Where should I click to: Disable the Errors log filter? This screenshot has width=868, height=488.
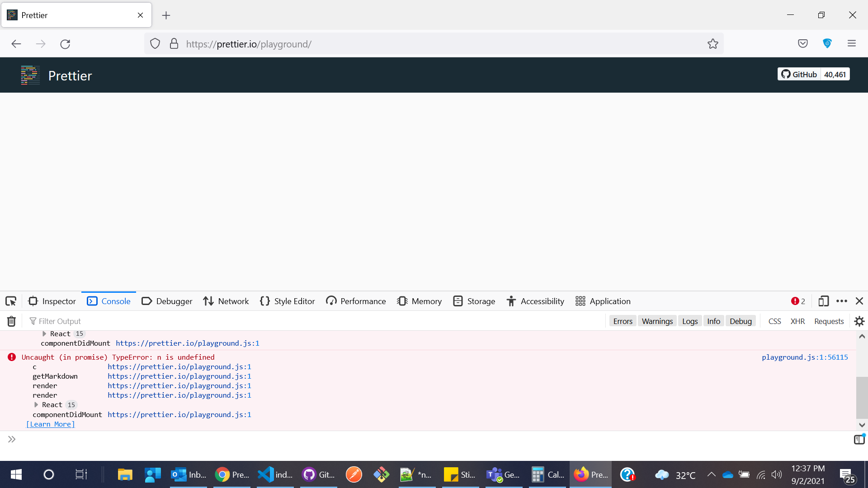[623, 321]
